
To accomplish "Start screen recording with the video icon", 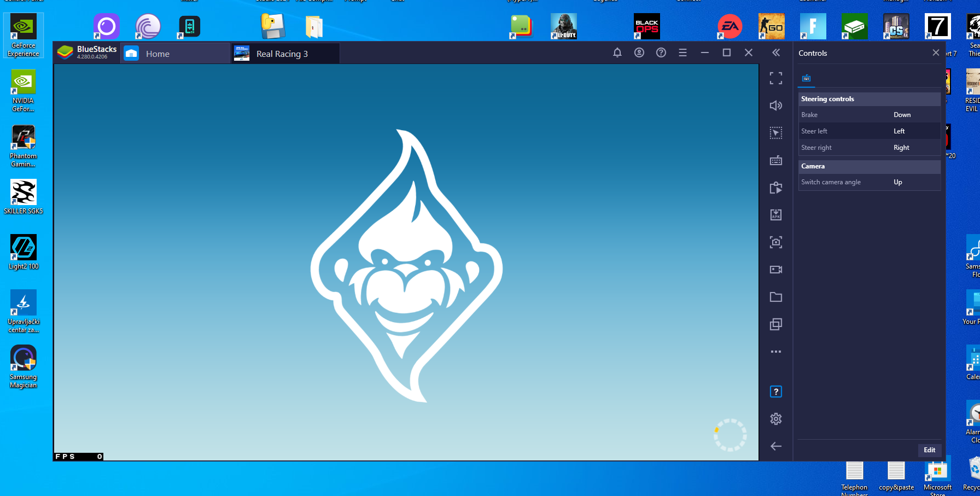I will click(x=776, y=270).
